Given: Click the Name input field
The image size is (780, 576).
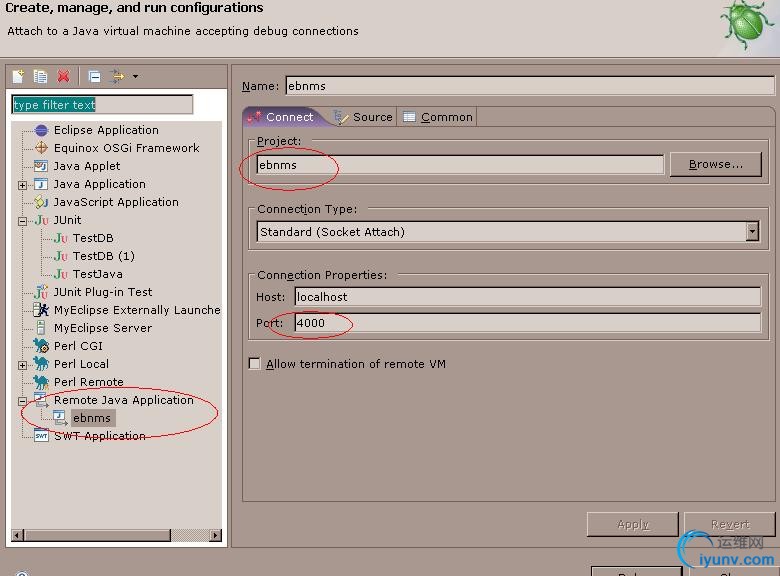Looking at the screenshot, I should pyautogui.click(x=530, y=86).
